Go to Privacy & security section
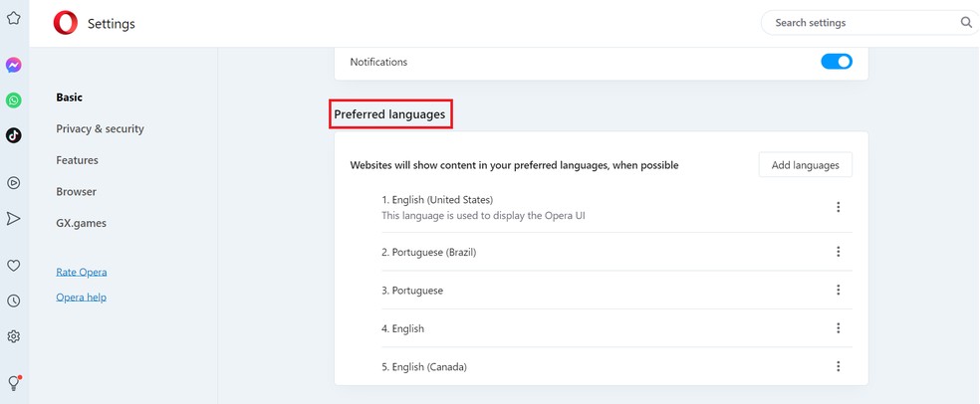The height and width of the screenshot is (404, 980). (x=100, y=128)
